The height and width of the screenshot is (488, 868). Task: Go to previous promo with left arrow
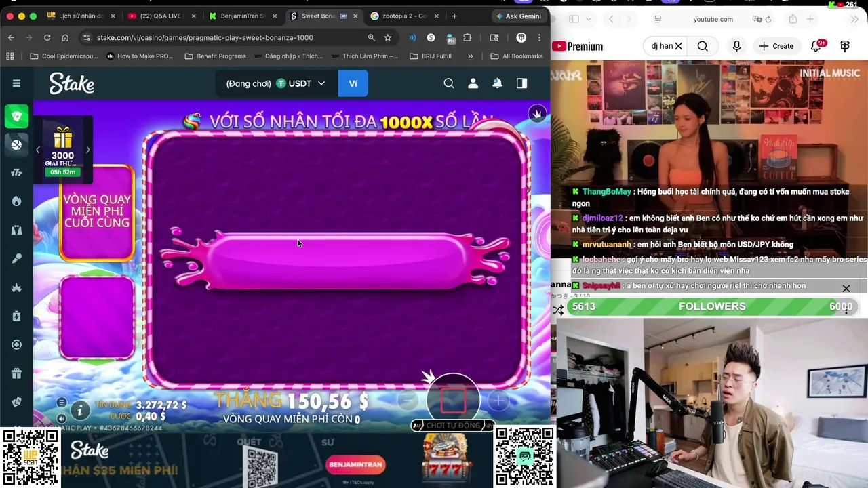[38, 150]
